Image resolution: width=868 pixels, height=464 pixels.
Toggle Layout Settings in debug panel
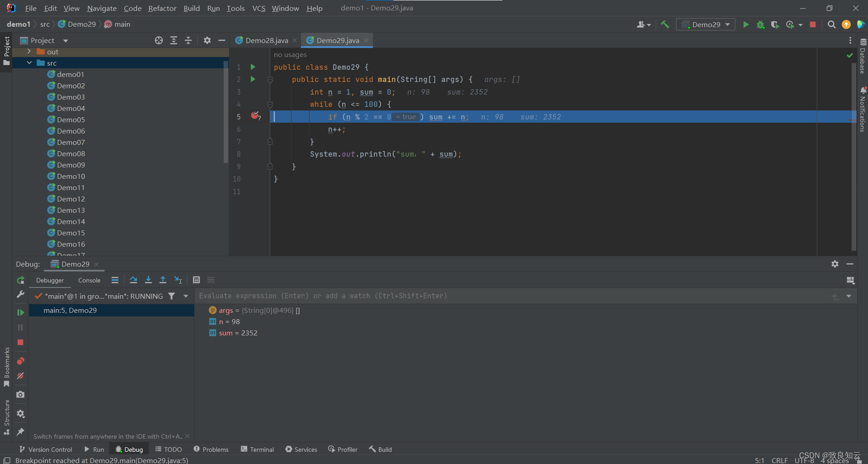[x=850, y=280]
